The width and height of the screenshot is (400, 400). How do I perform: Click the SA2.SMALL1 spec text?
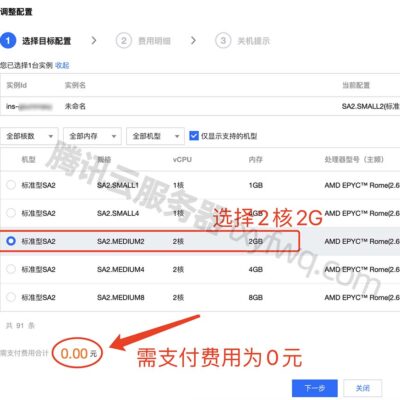click(118, 185)
